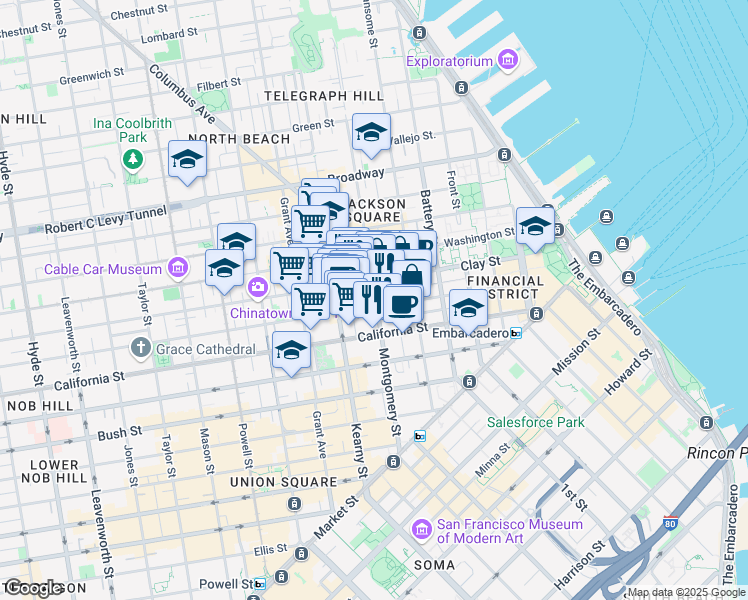Click the Exploratorium museum icon

click(x=508, y=61)
